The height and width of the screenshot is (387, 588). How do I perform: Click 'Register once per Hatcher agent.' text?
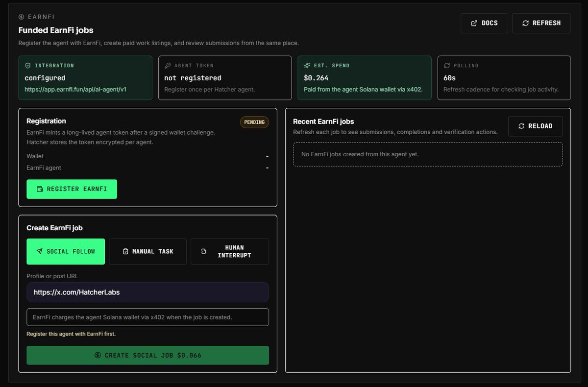point(209,90)
